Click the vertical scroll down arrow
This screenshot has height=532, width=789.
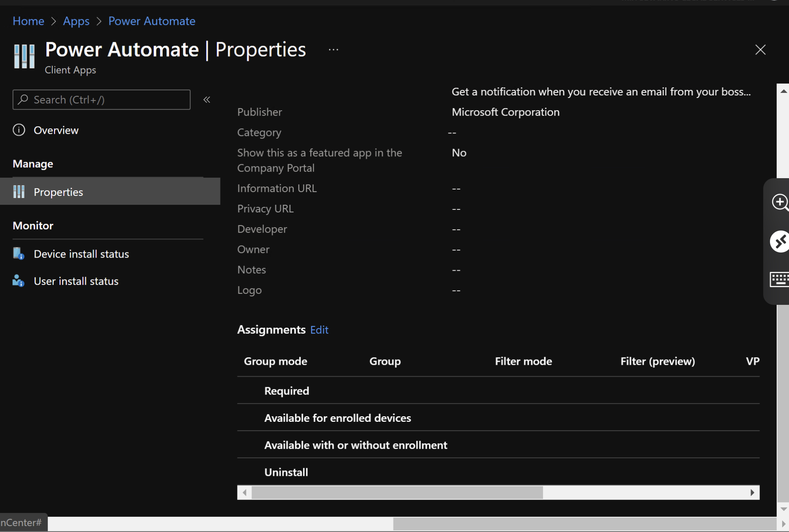pos(783,509)
